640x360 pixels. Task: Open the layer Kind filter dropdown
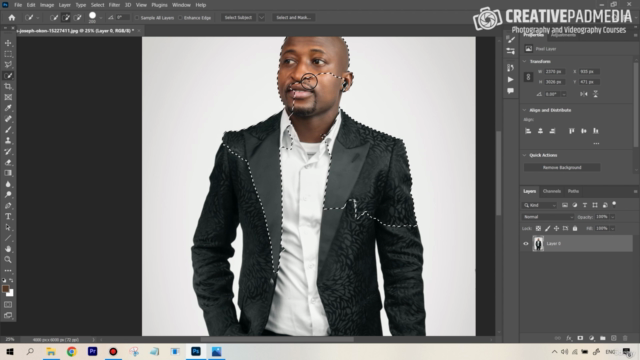point(540,205)
